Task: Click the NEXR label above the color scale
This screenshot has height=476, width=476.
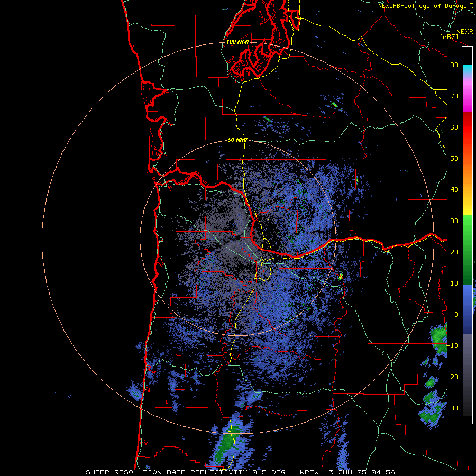Action: (464, 32)
